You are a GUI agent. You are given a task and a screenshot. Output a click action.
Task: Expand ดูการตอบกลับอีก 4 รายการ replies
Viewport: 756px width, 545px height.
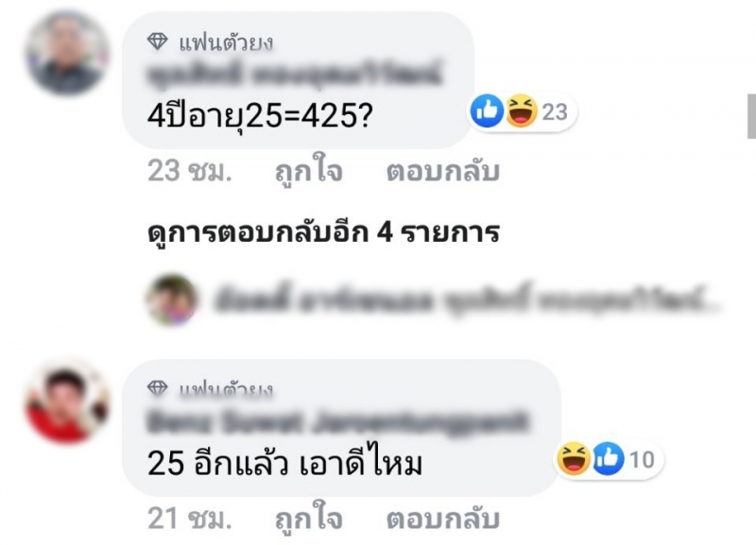(323, 232)
